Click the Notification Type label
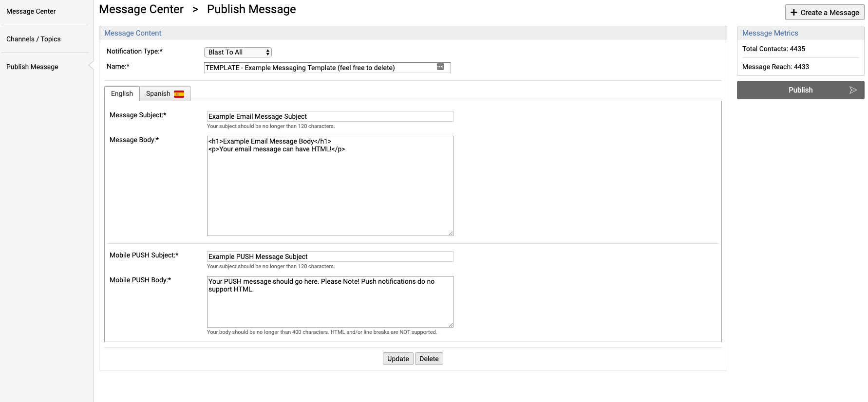Viewport: 868px width, 402px height. point(134,51)
